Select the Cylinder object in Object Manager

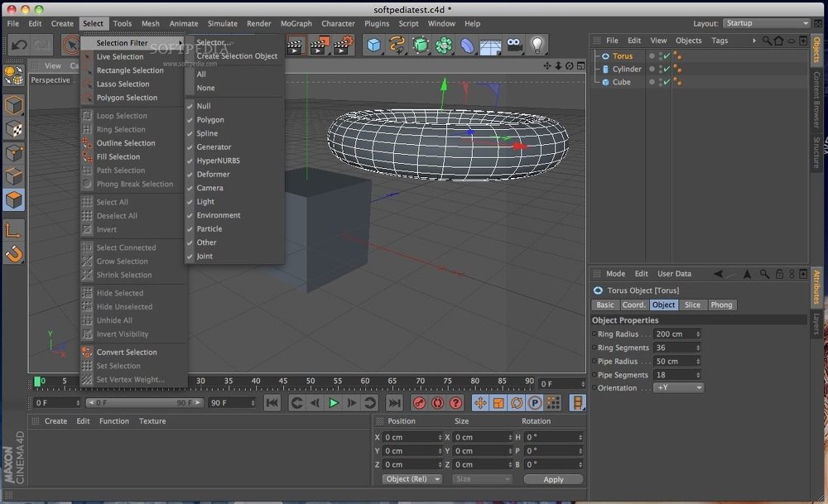tap(627, 70)
